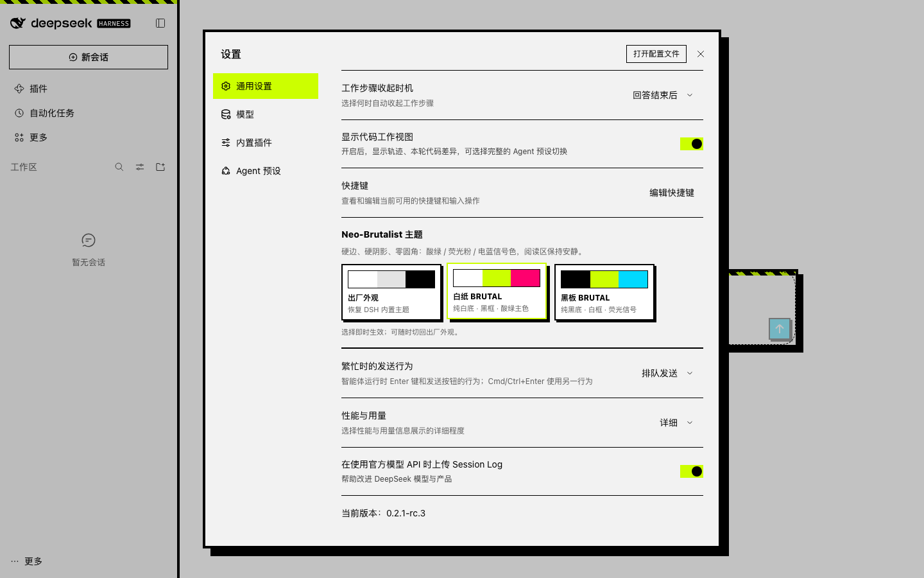The height and width of the screenshot is (578, 924).
Task: Click the 当前版本 0.2.1-rc.3 text
Action: pos(384,513)
